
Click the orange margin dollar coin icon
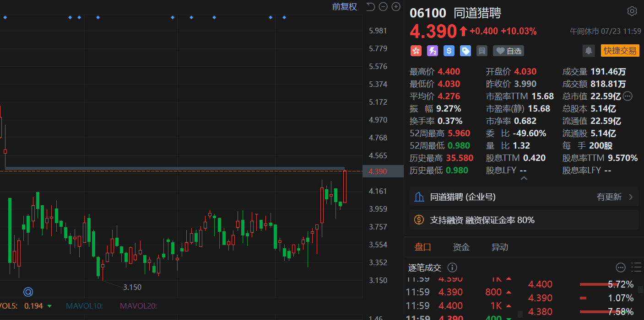pyautogui.click(x=419, y=220)
